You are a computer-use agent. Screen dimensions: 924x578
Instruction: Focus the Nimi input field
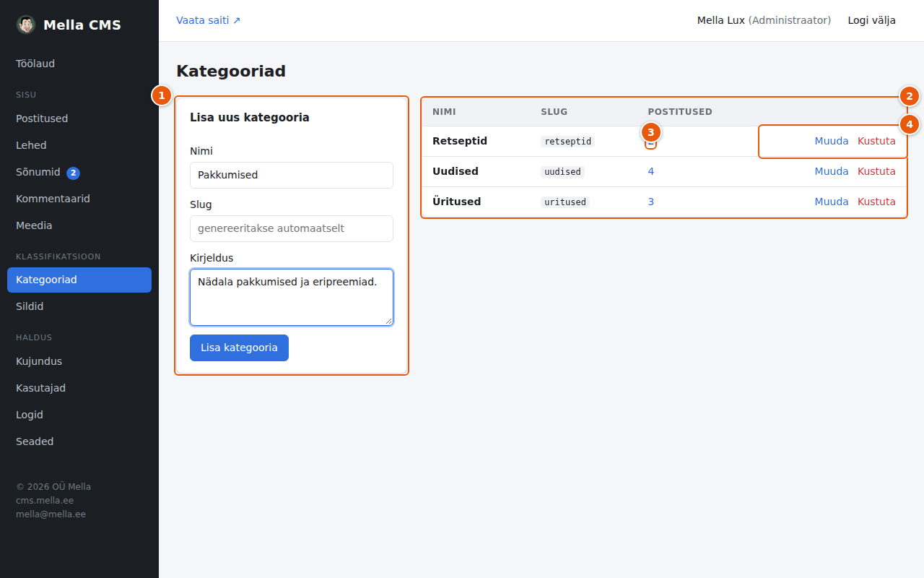click(292, 175)
